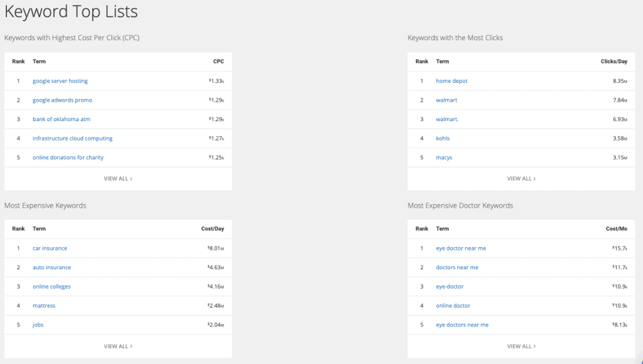Open 'eye doctor near me' keyword
This screenshot has height=364, width=643.
click(x=461, y=249)
